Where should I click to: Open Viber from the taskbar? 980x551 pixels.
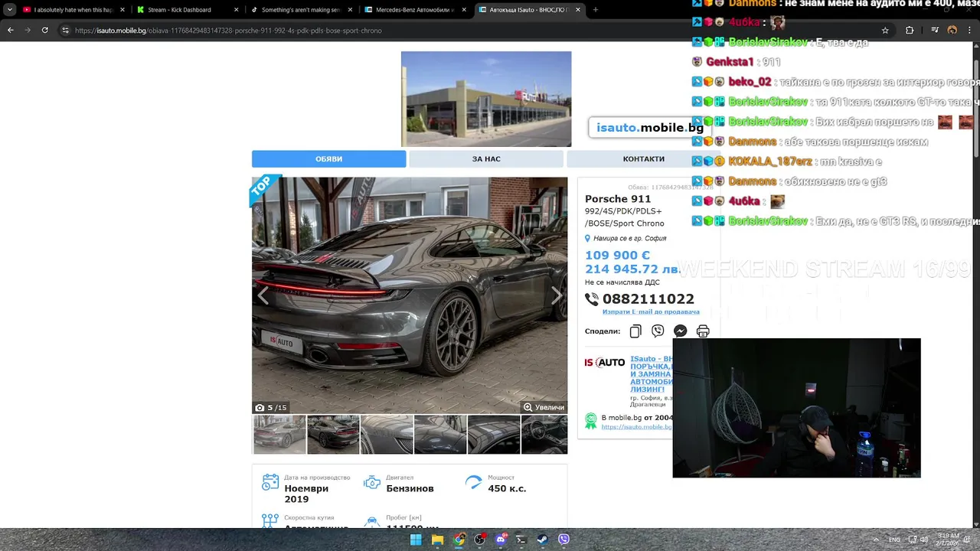click(564, 540)
